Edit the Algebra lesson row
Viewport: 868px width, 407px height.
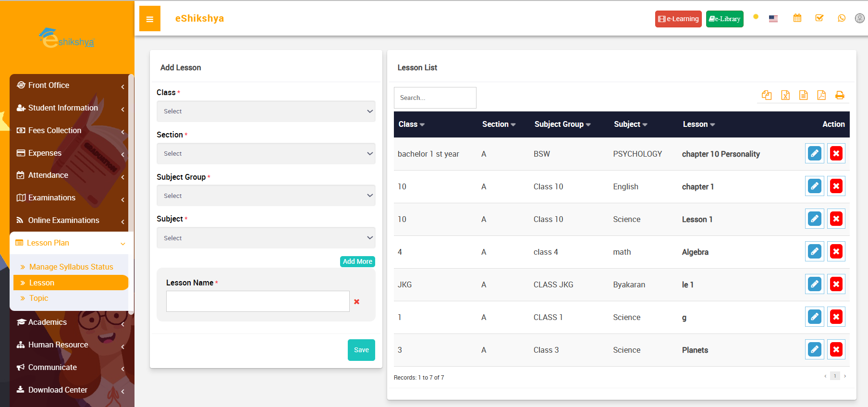[x=814, y=251]
